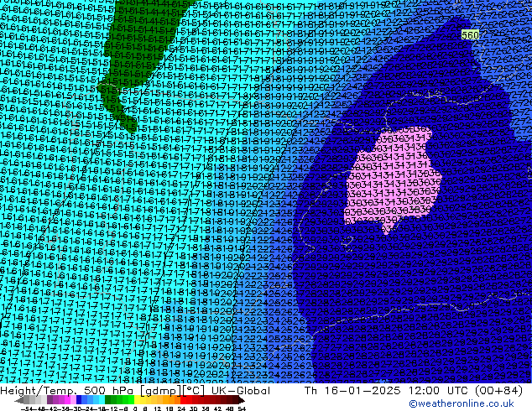532x411 pixels.
Task: Click the cyan legend swatch near -18
Action: tap(102, 400)
